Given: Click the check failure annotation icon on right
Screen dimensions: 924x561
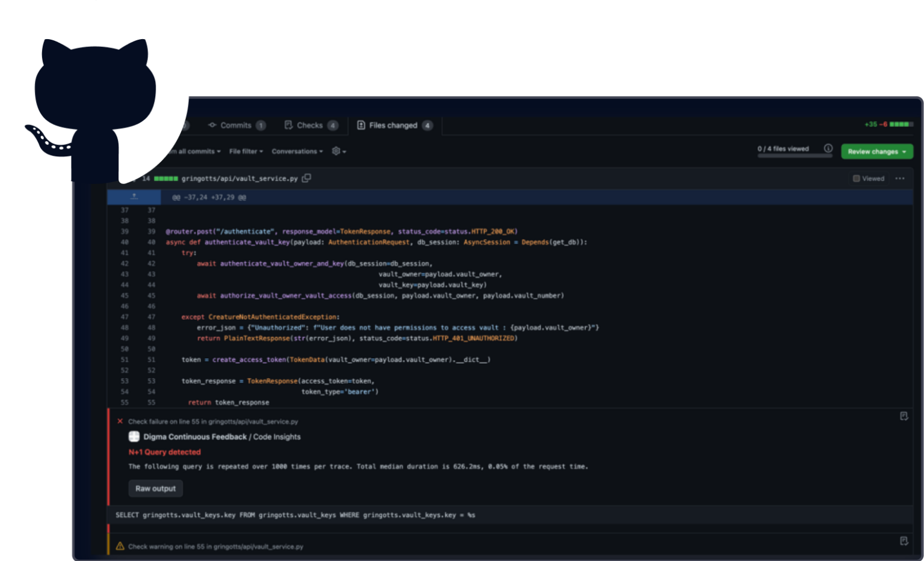Looking at the screenshot, I should (903, 416).
